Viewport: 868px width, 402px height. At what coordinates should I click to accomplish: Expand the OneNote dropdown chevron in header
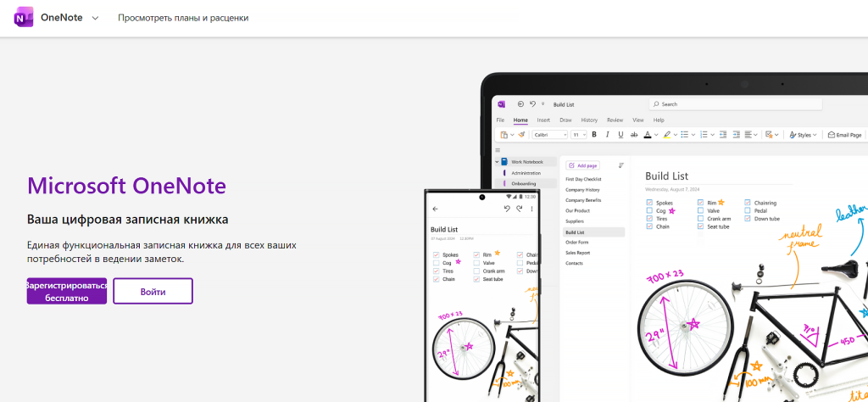click(x=95, y=18)
